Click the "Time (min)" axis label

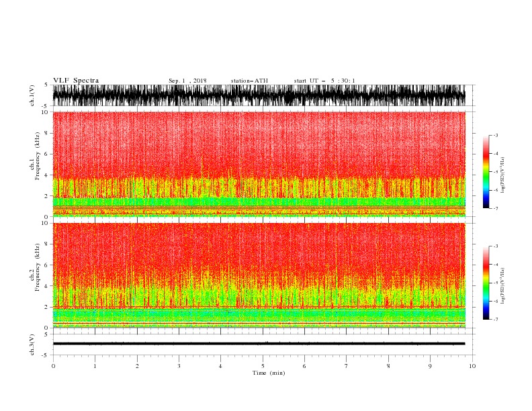269,373
